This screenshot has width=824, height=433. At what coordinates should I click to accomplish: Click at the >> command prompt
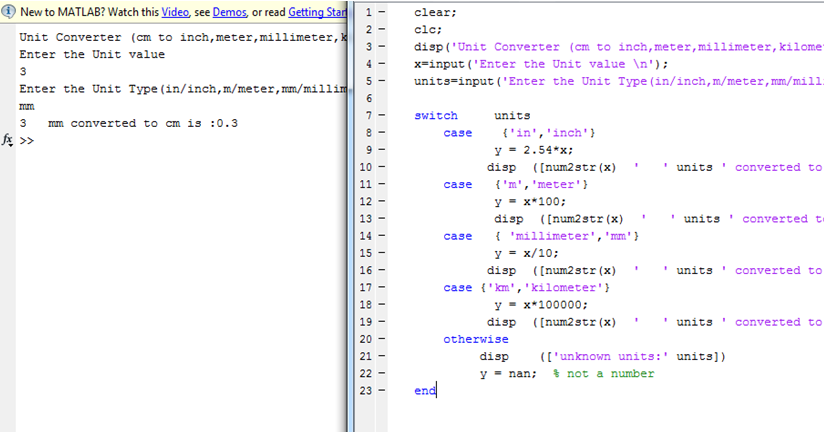click(27, 141)
